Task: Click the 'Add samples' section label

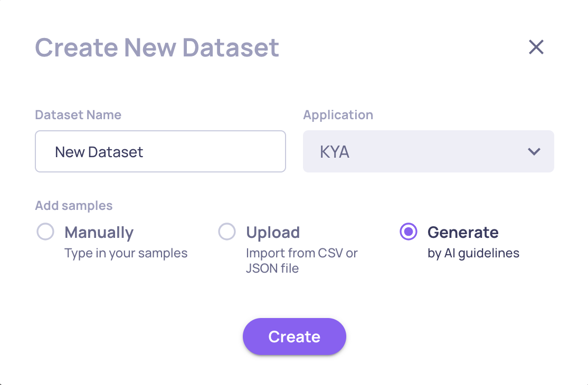Action: click(74, 206)
